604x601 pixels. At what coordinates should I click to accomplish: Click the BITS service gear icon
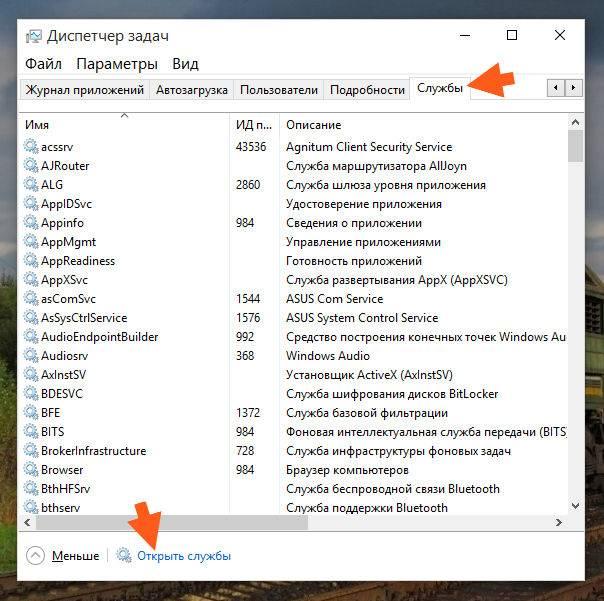coord(31,431)
